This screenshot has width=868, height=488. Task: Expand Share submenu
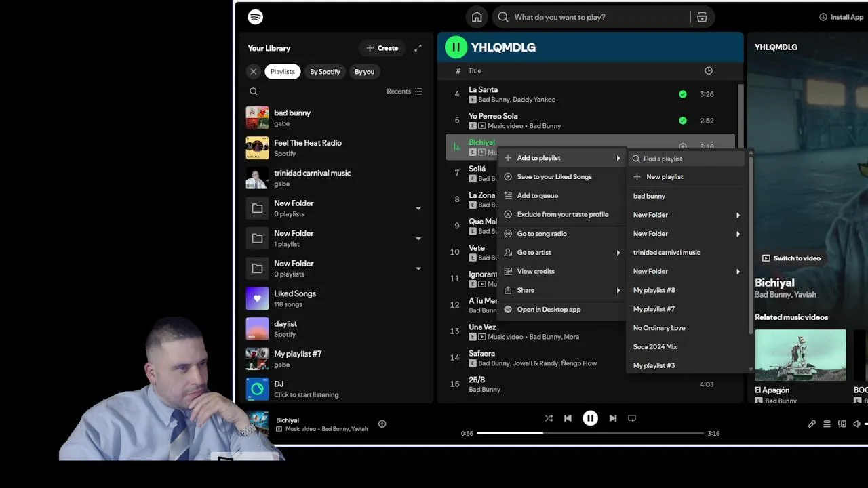coord(562,291)
